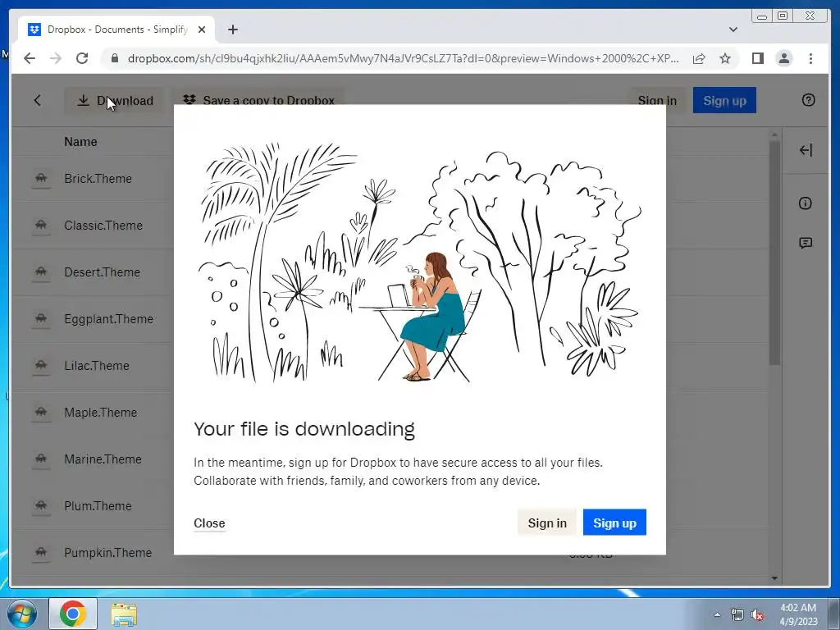Click the file list scrollbar thumb
The height and width of the screenshot is (630, 840).
pos(774,252)
